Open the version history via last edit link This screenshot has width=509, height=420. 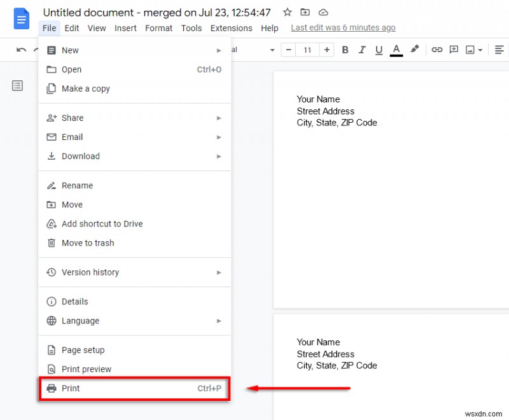point(343,28)
